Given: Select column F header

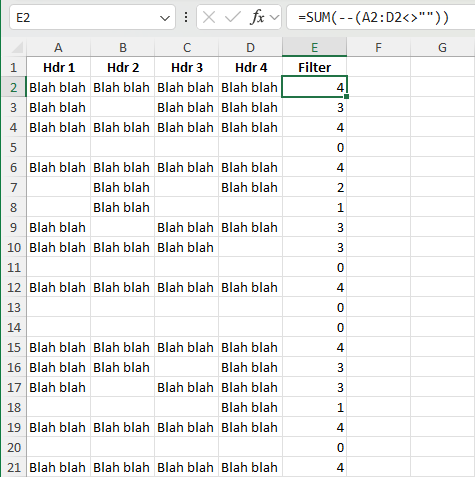Looking at the screenshot, I should click(378, 48).
